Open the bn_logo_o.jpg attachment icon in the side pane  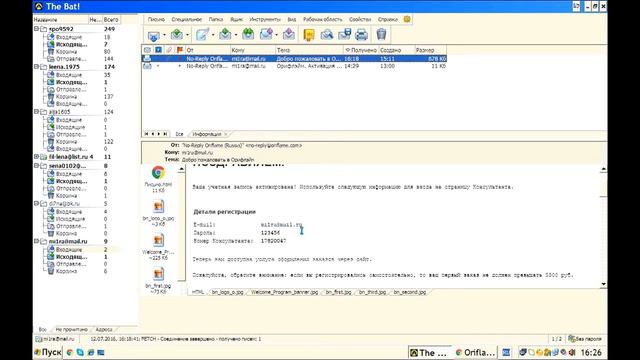coord(158,207)
